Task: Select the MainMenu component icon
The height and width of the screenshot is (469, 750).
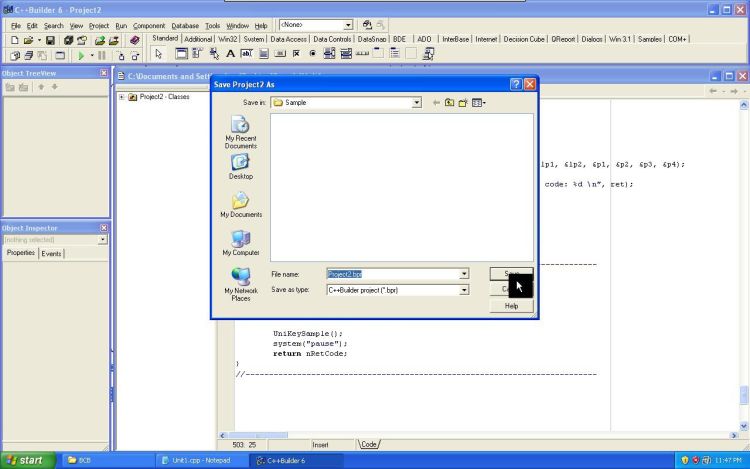Action: pos(198,54)
